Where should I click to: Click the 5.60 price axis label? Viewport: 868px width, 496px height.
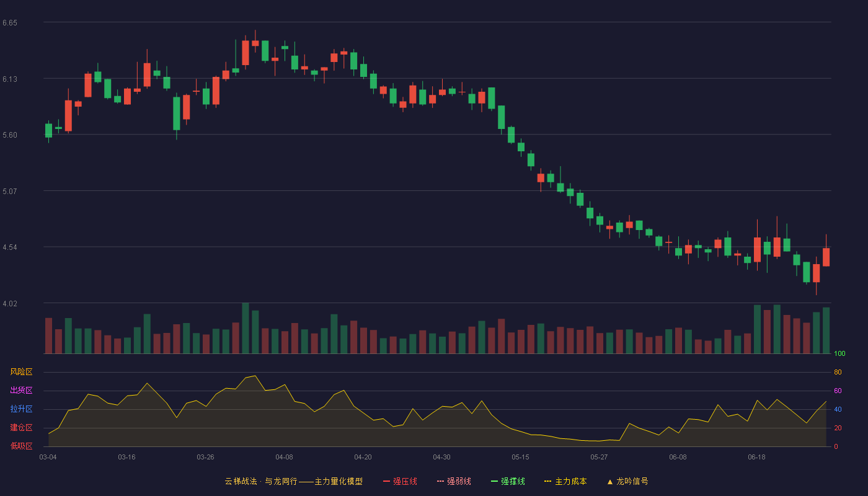click(x=10, y=135)
